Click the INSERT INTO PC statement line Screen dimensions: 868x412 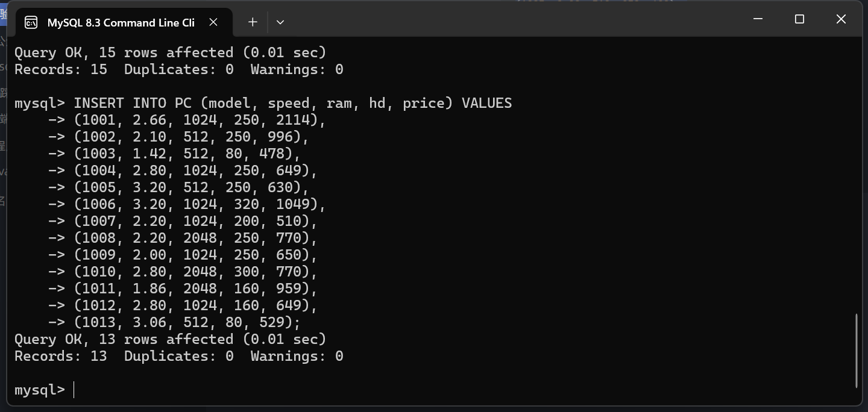[x=263, y=103]
